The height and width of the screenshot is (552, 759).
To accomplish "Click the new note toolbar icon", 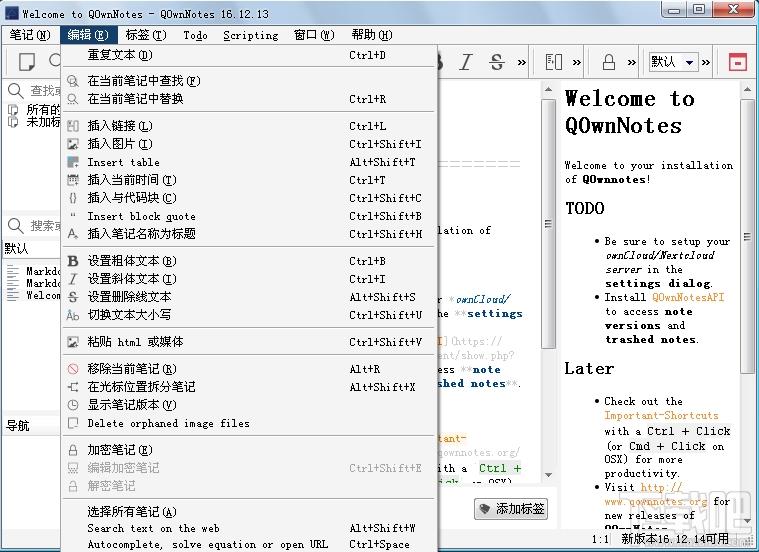I will [x=27, y=61].
